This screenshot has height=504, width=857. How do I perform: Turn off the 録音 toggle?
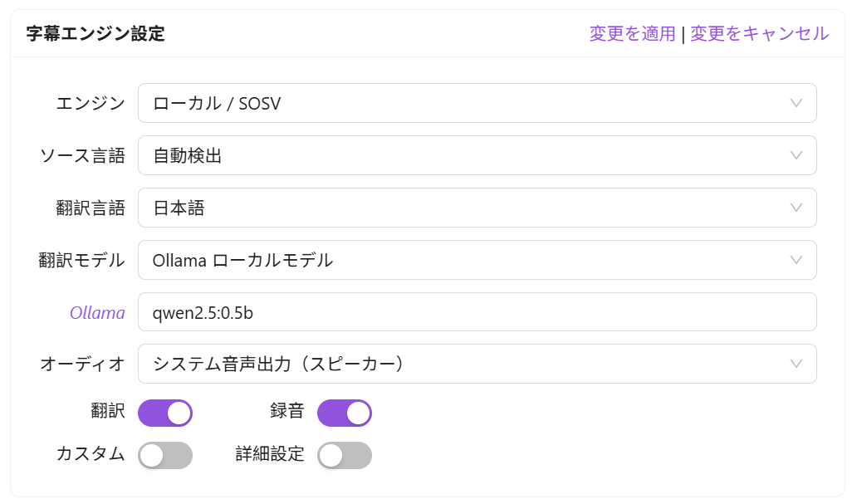(345, 413)
